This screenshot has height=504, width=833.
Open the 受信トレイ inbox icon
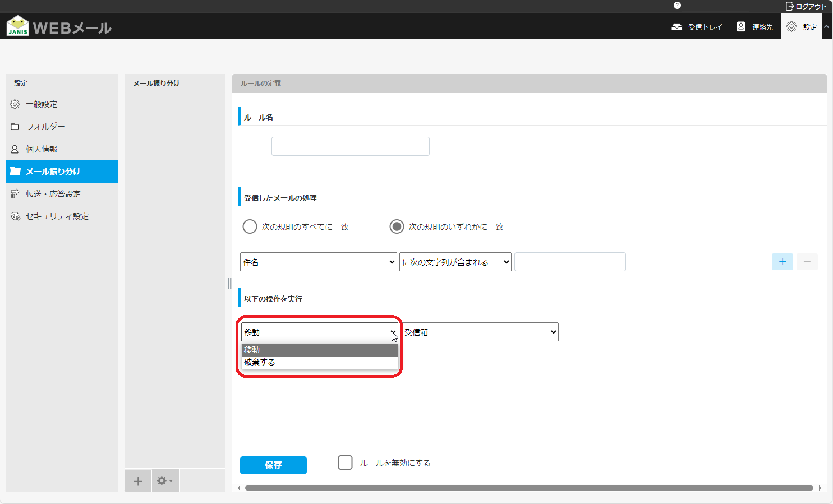coord(677,27)
